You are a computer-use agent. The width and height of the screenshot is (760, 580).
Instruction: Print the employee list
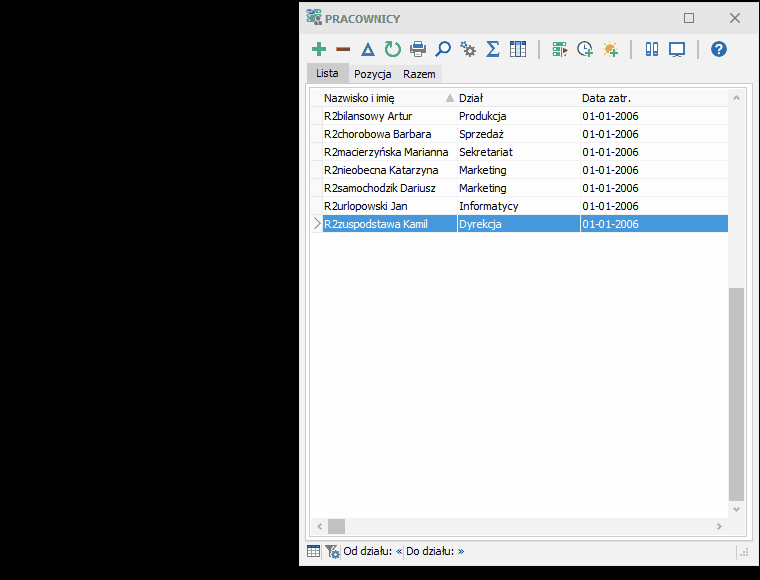click(x=418, y=49)
